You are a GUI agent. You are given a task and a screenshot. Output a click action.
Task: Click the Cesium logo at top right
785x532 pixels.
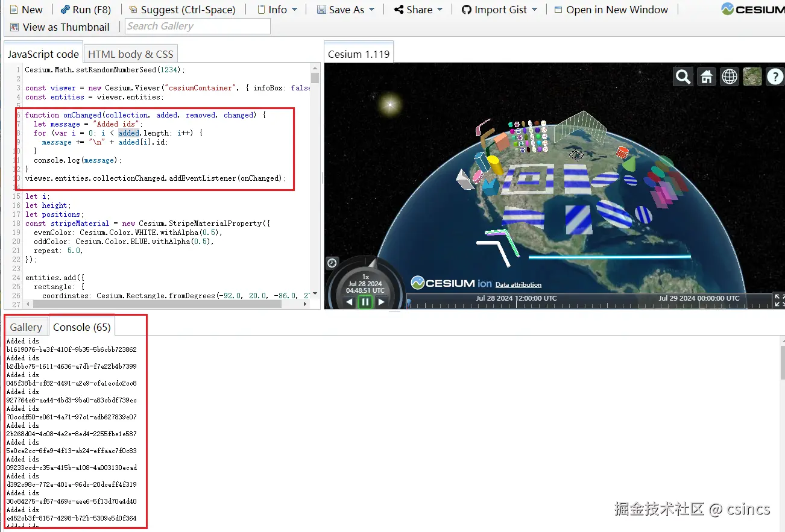(x=752, y=9)
